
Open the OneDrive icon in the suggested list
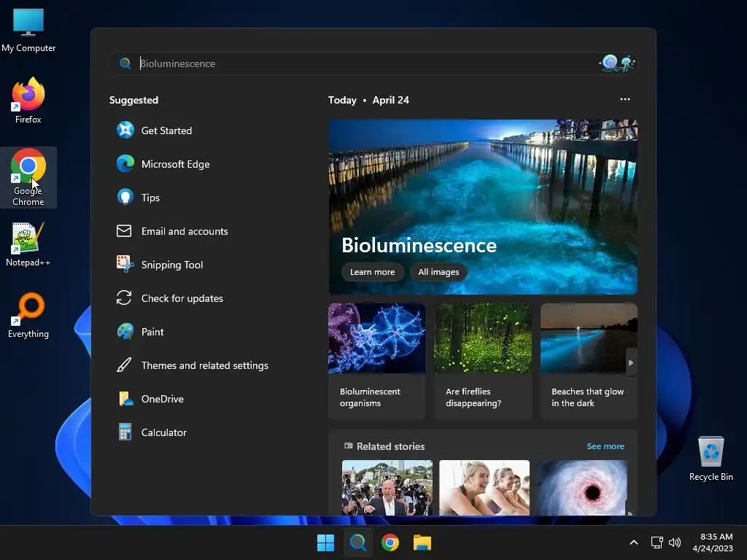click(125, 399)
